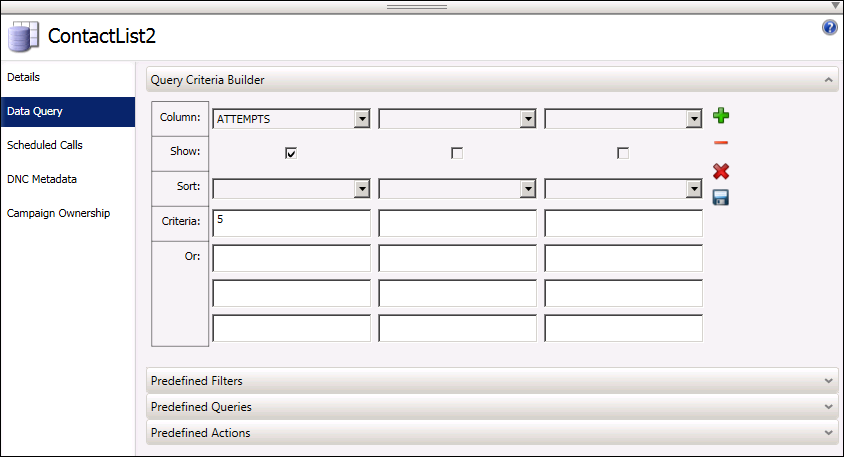
Task: Open the Scheduled Calls tab
Action: 45,145
